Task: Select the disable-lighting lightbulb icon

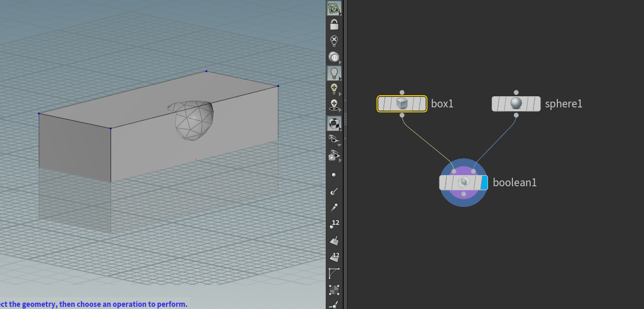Action: point(334,41)
